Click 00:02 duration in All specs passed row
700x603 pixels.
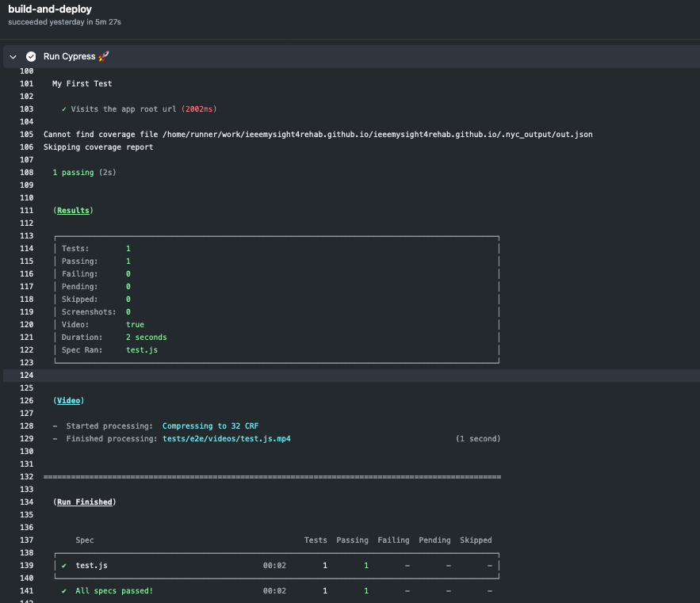point(274,591)
